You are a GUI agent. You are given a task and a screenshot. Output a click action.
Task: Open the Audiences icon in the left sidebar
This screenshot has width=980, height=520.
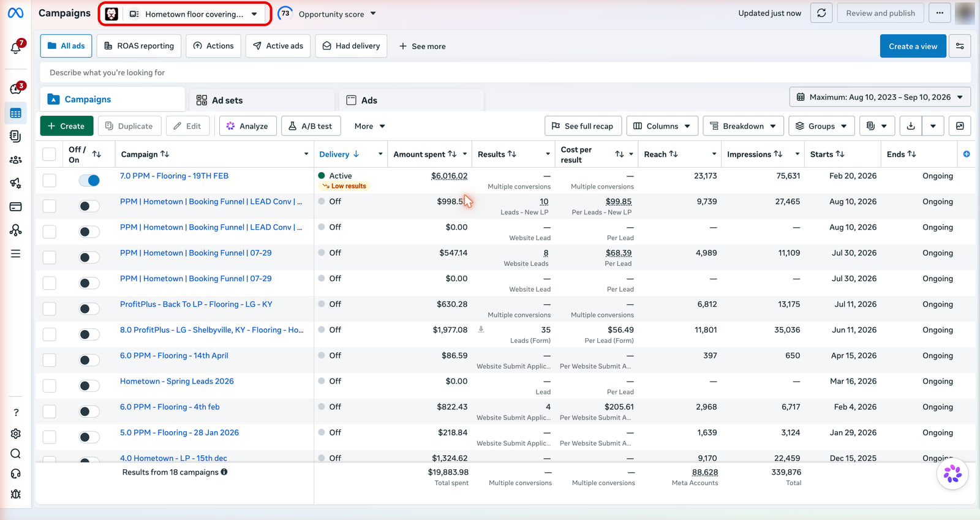click(x=16, y=160)
